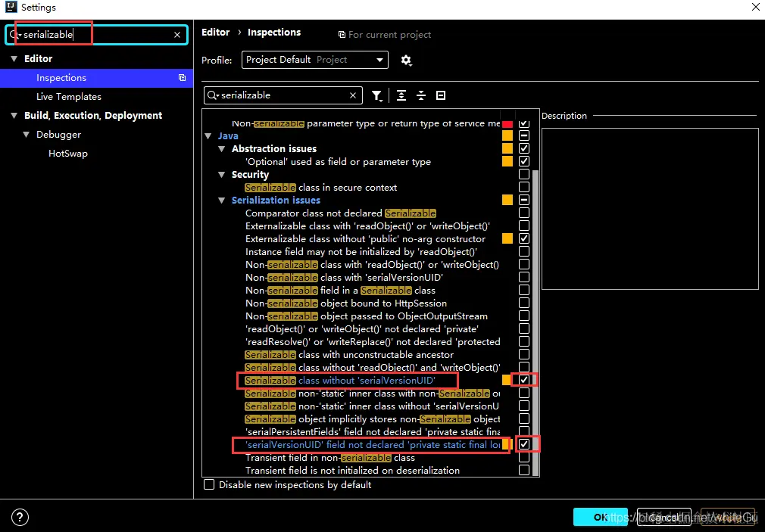Image resolution: width=765 pixels, height=532 pixels.
Task: Open the Project Default profile dropdown
Action: pos(314,60)
